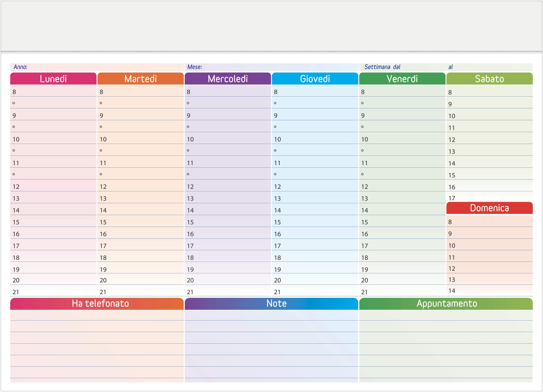Viewport: 543px width, 392px height.
Task: Select the 8 o'clock row under Lunedì
Action: tap(53, 91)
